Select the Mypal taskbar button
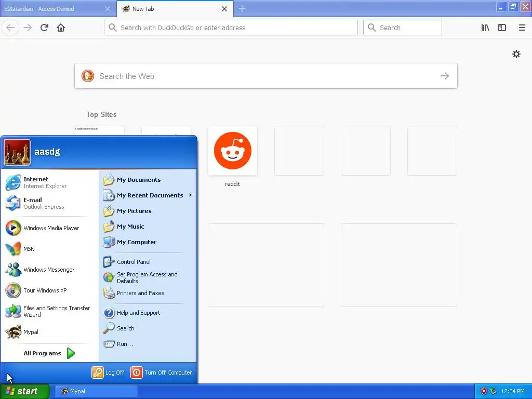 tap(96, 391)
